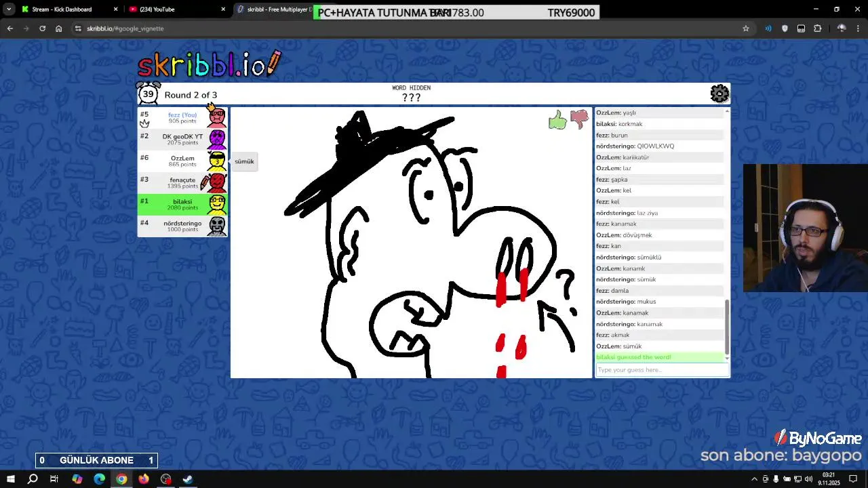Open Steam from taskbar

tap(188, 479)
